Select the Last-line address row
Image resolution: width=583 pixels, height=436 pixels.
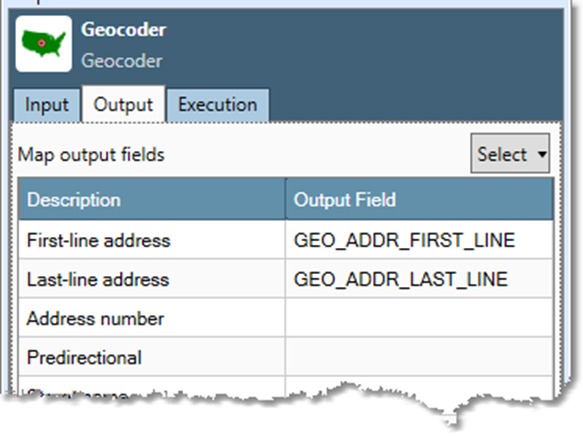point(286,279)
